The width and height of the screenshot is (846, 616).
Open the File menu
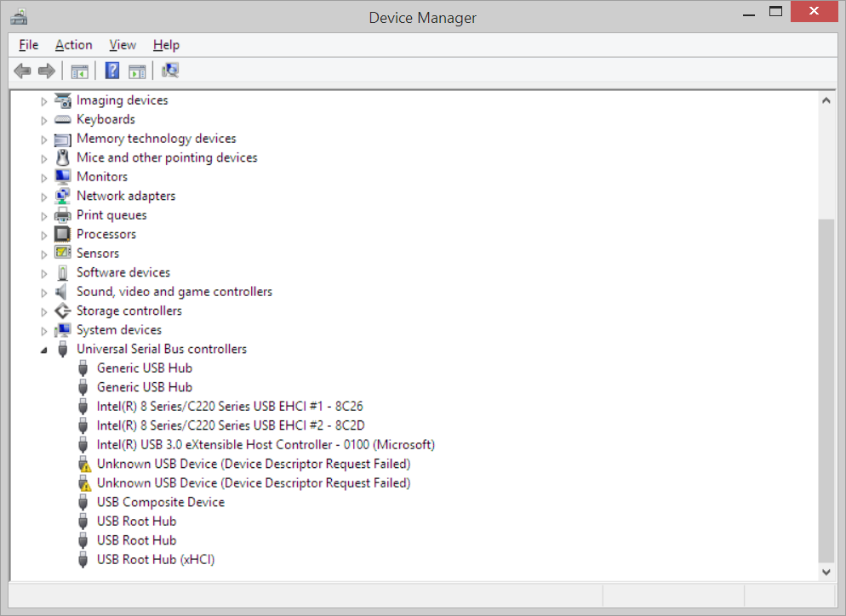coord(29,45)
